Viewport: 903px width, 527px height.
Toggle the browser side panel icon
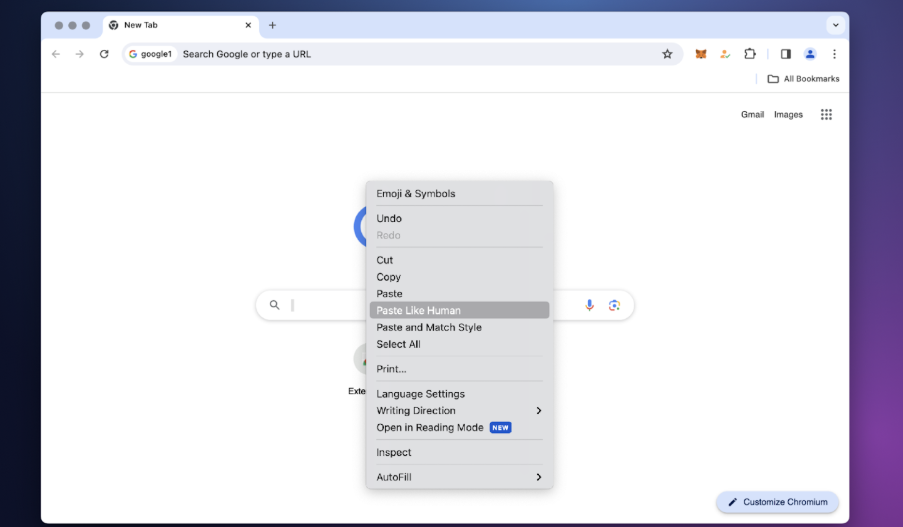pyautogui.click(x=786, y=54)
